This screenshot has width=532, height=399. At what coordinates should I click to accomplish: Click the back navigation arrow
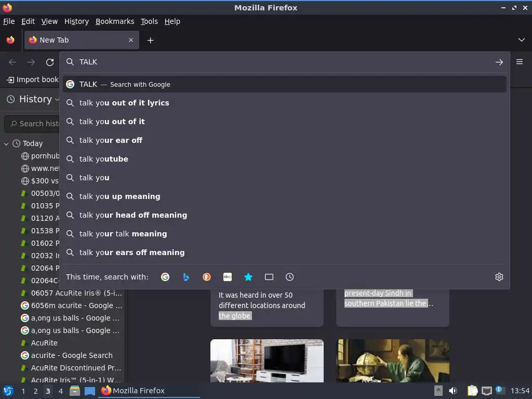click(12, 62)
